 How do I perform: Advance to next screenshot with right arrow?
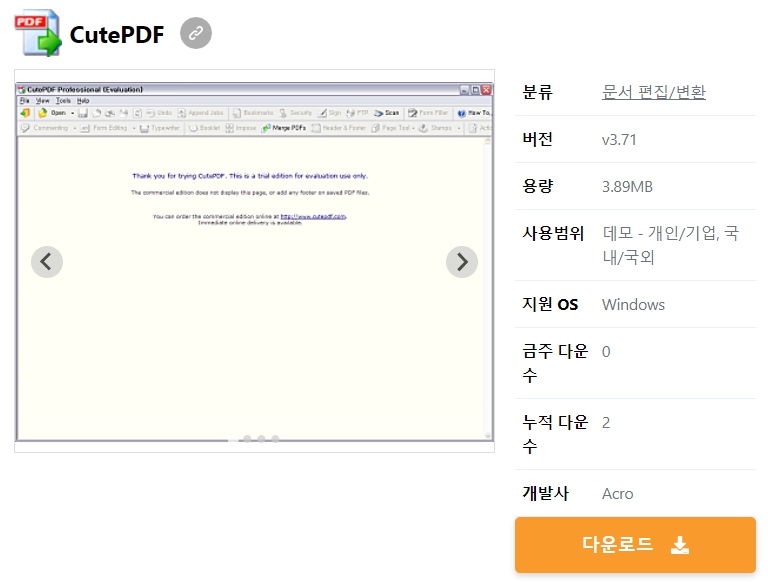[x=462, y=262]
